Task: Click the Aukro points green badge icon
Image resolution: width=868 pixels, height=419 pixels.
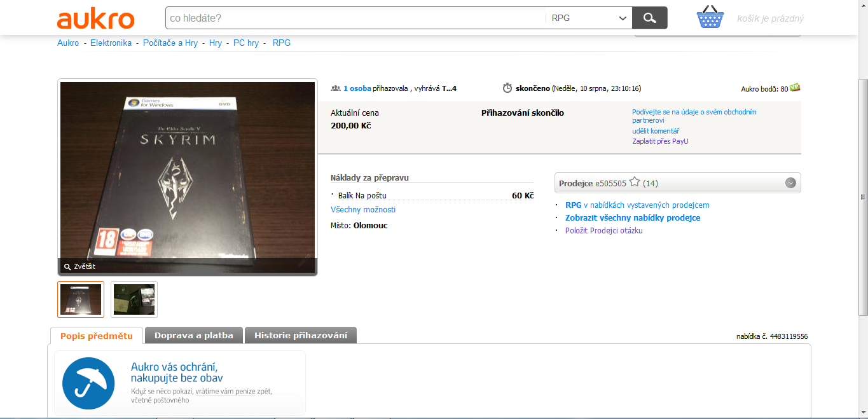Action: point(795,88)
